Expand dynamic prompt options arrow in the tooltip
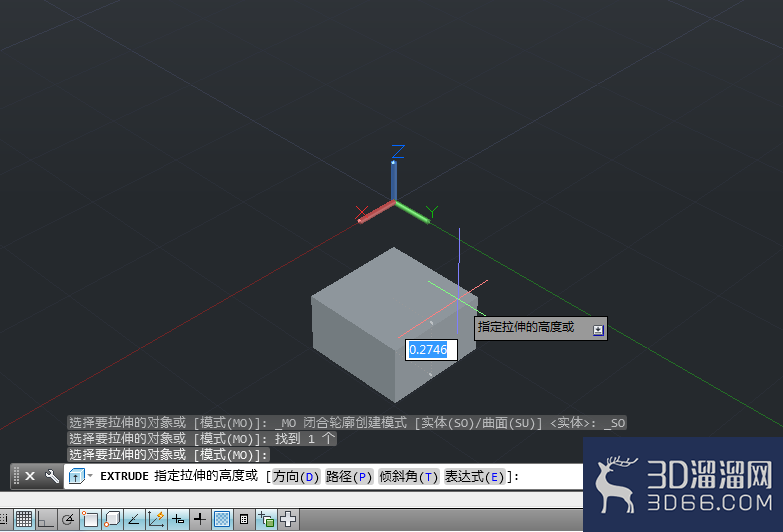The image size is (783, 532). (598, 330)
